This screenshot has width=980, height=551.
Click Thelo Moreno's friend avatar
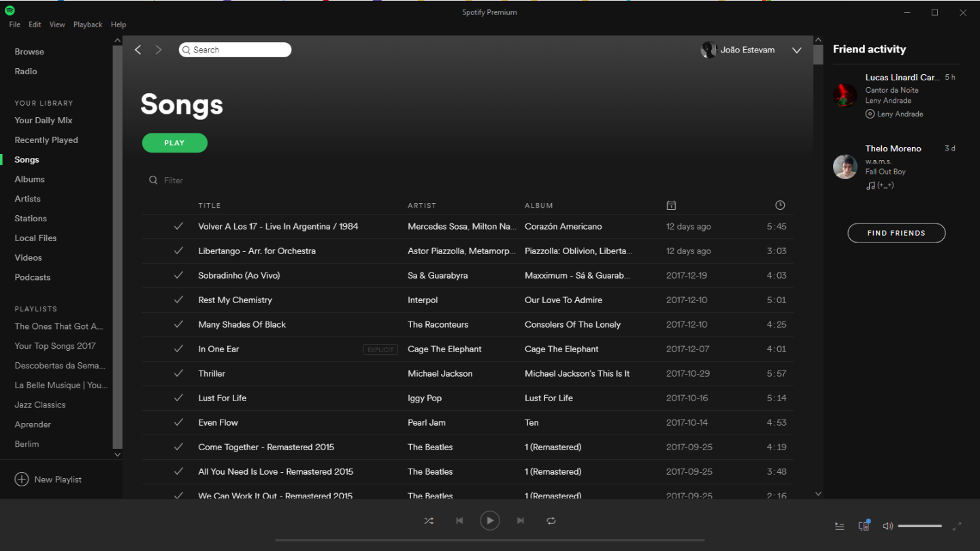[x=845, y=166]
